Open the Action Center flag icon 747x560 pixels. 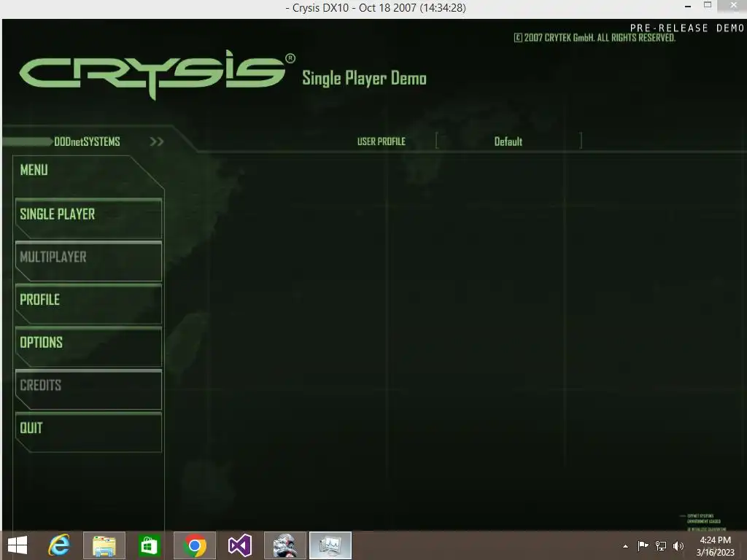[643, 545]
